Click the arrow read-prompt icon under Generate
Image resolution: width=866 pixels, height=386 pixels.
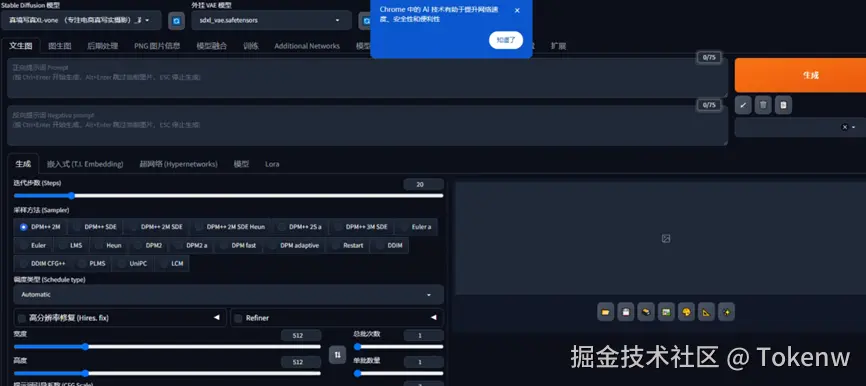pos(743,105)
